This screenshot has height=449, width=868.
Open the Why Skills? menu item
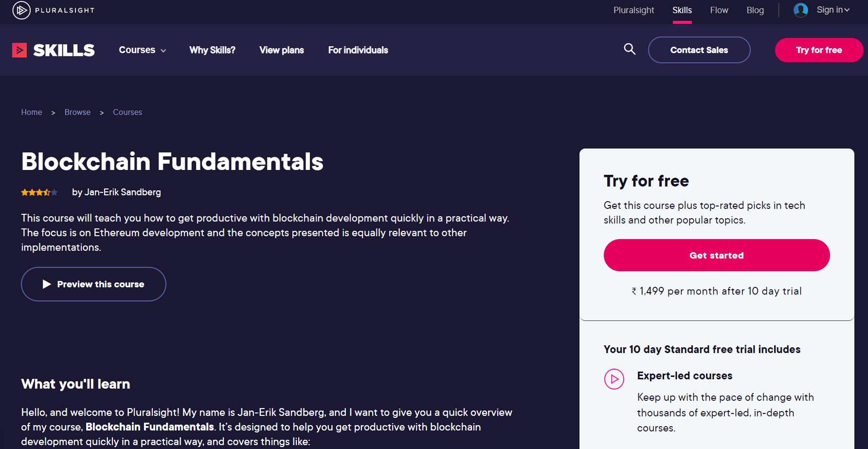tap(212, 50)
